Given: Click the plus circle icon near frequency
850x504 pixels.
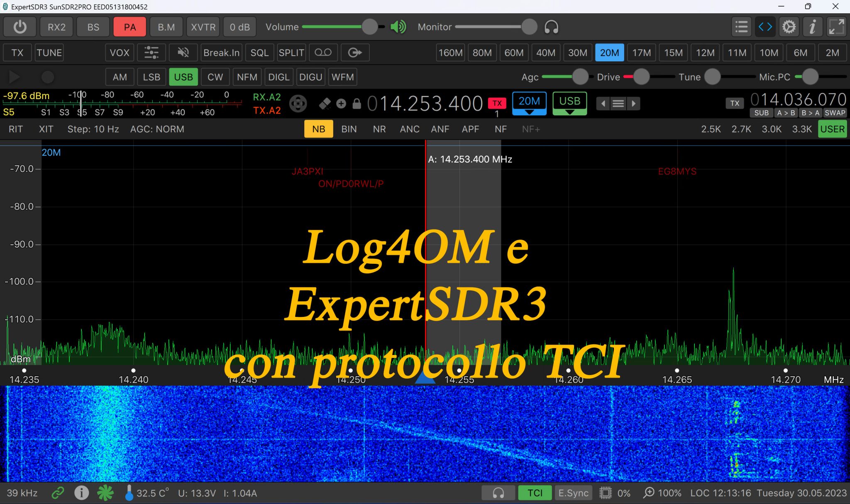Looking at the screenshot, I should (x=341, y=104).
